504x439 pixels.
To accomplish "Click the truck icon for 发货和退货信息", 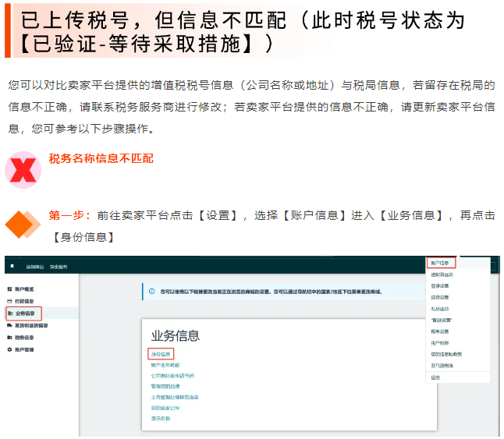I will (x=9, y=325).
